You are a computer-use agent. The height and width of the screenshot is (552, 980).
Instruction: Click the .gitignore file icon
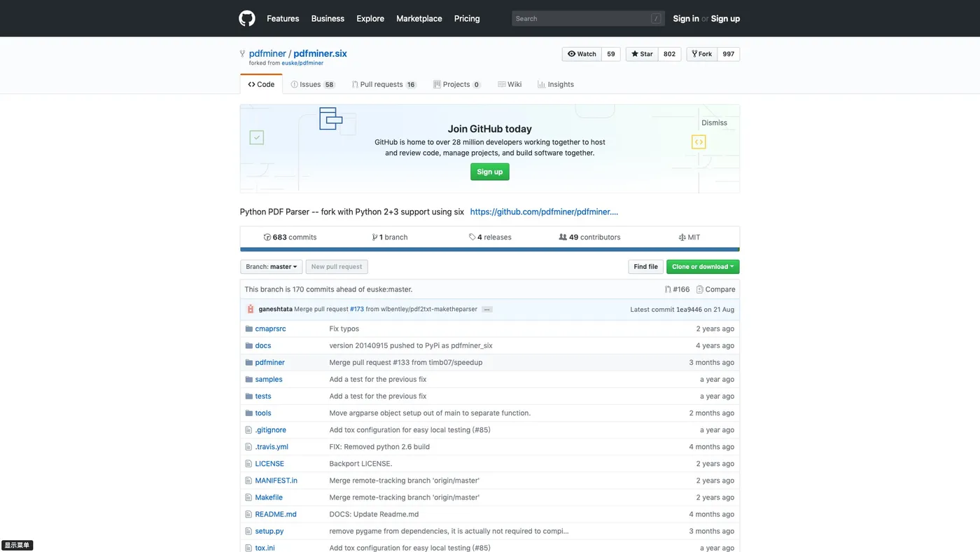tap(248, 429)
